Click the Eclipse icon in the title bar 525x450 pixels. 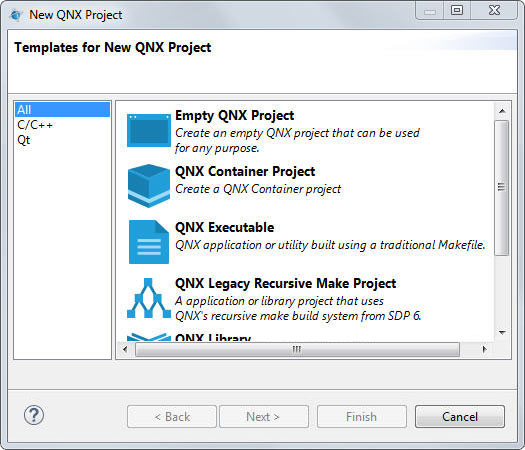click(15, 15)
